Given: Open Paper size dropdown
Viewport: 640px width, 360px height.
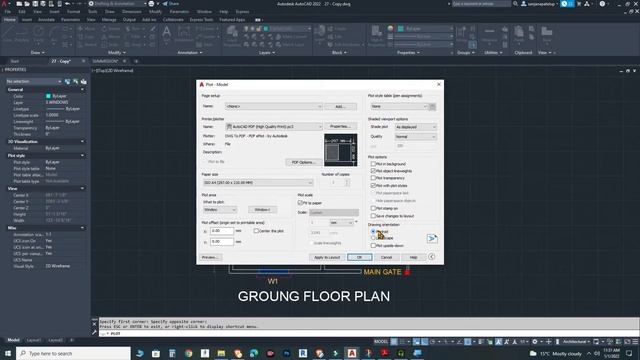Looking at the screenshot, I should pos(258,182).
